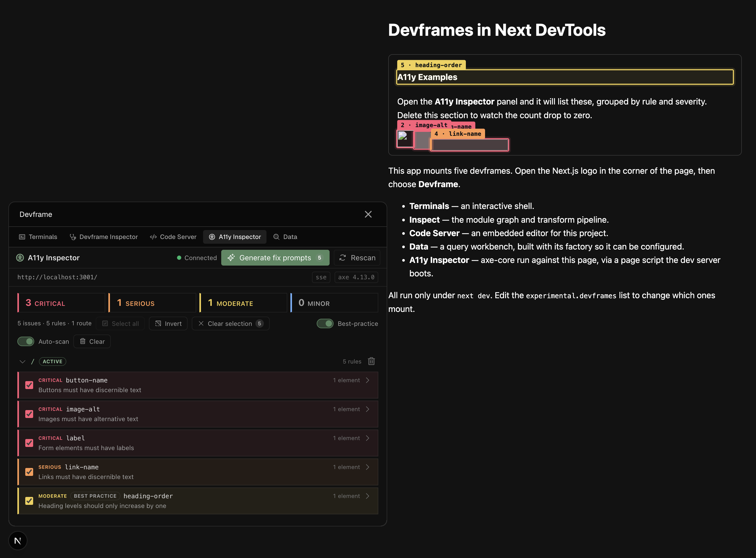Click the Rescan button
The height and width of the screenshot is (558, 756).
coord(357,258)
